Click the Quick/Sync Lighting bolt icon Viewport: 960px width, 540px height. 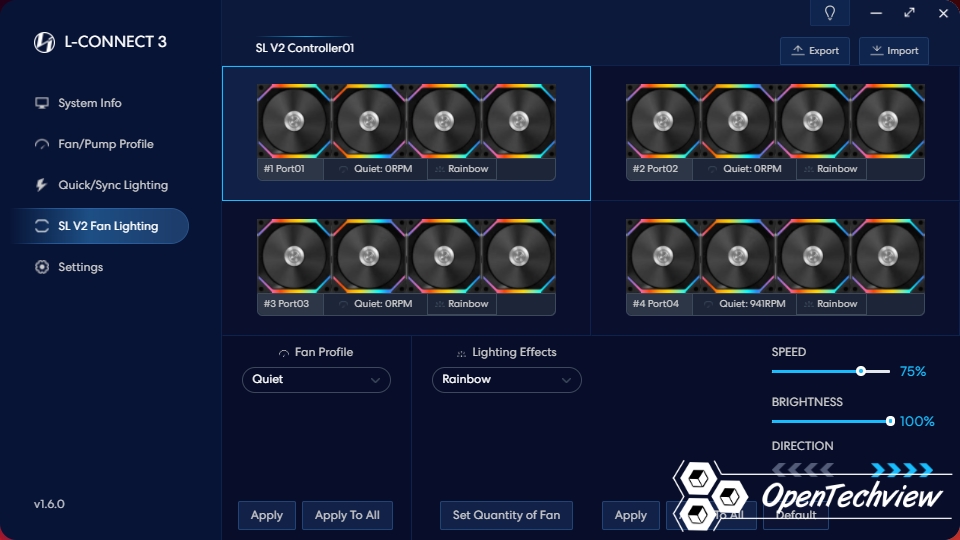41,185
